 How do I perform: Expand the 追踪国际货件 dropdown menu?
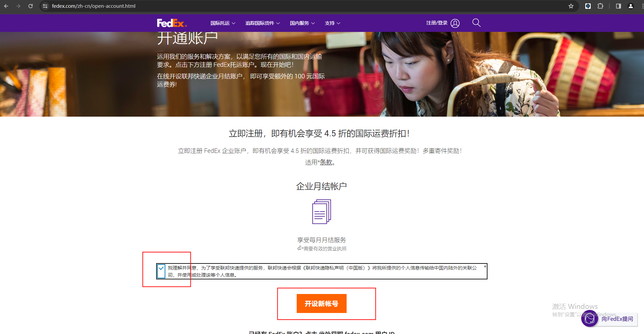click(x=262, y=23)
